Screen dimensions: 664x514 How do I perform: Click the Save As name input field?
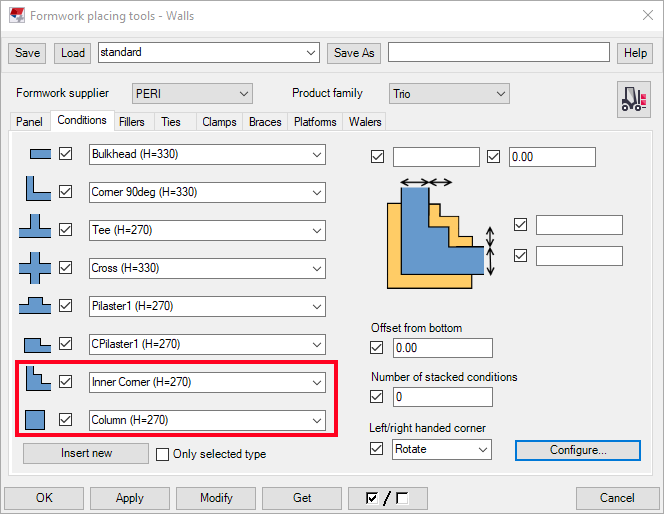[x=498, y=52]
